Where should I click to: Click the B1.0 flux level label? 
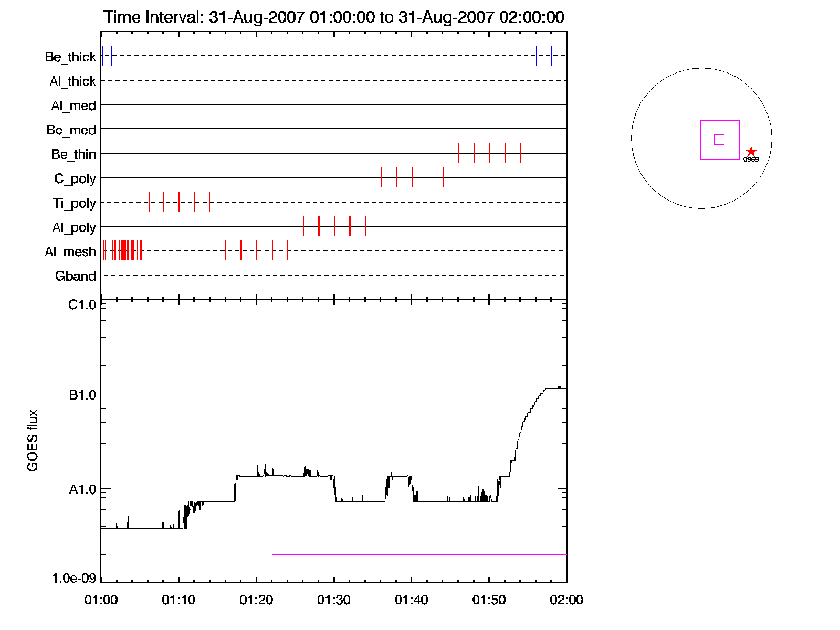(82, 395)
